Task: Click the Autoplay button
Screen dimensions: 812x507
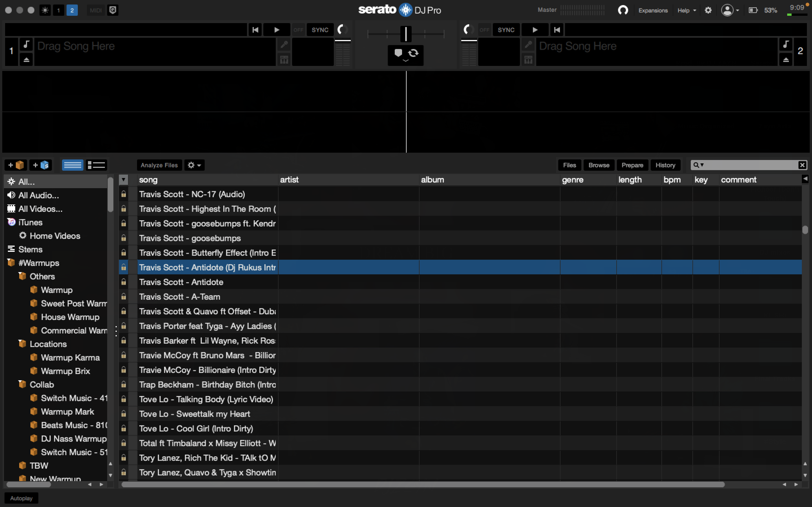Action: (x=21, y=498)
